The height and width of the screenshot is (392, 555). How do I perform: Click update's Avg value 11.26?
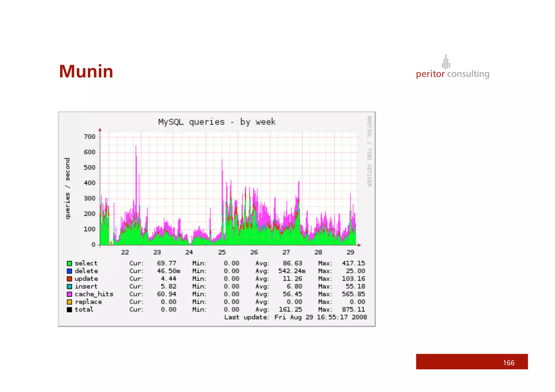click(292, 279)
